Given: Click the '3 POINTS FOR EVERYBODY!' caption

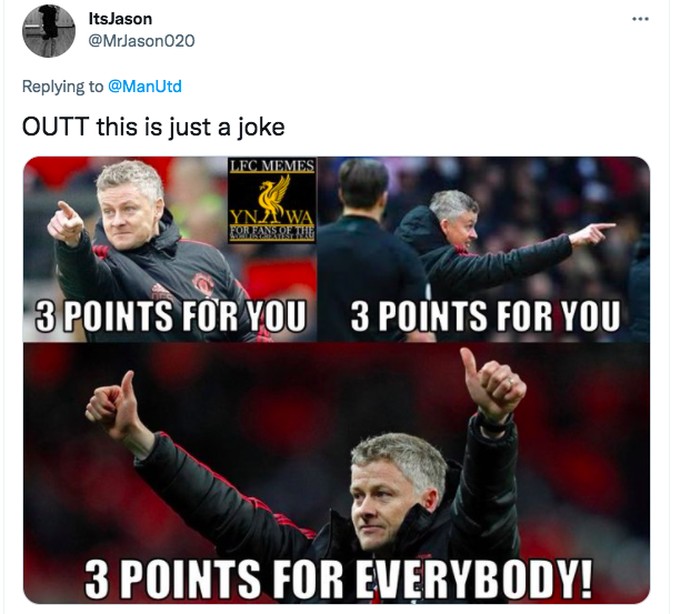Looking at the screenshot, I should coord(338,579).
